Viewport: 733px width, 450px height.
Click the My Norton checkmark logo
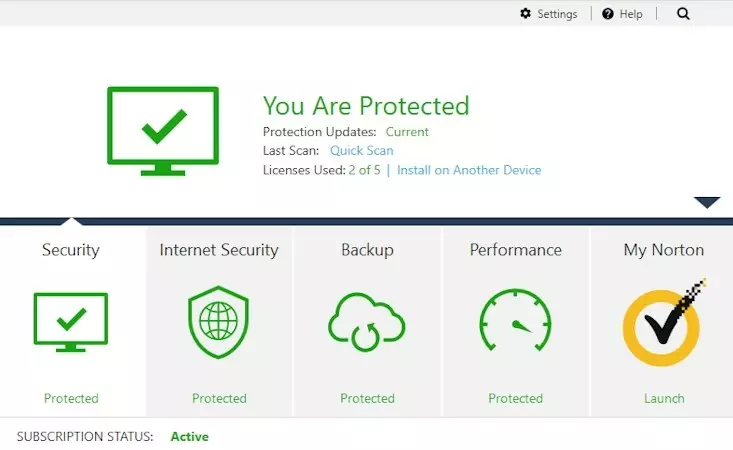pyautogui.click(x=664, y=326)
